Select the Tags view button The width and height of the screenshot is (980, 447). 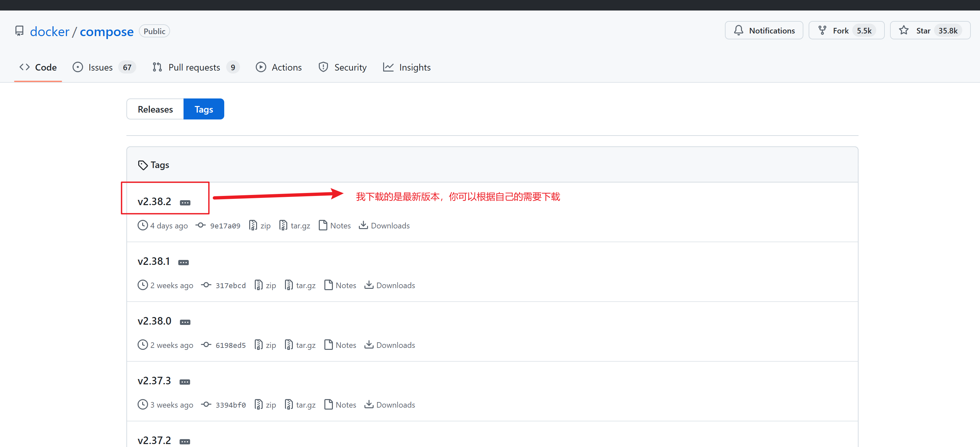click(x=204, y=109)
